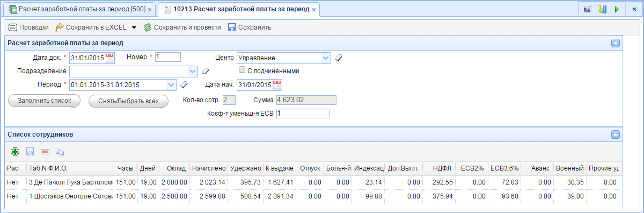Open the calendar for Дата нач.
644x213 pixels.
277,84
